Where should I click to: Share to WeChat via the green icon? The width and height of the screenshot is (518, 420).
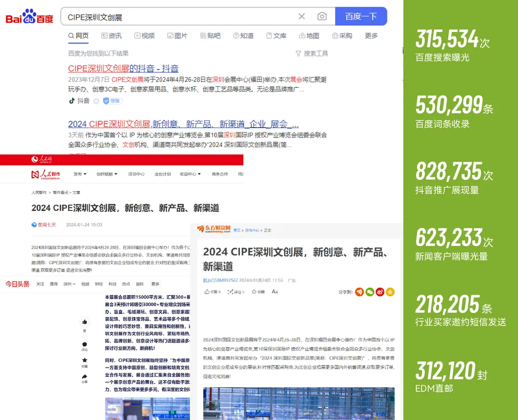pos(370,292)
